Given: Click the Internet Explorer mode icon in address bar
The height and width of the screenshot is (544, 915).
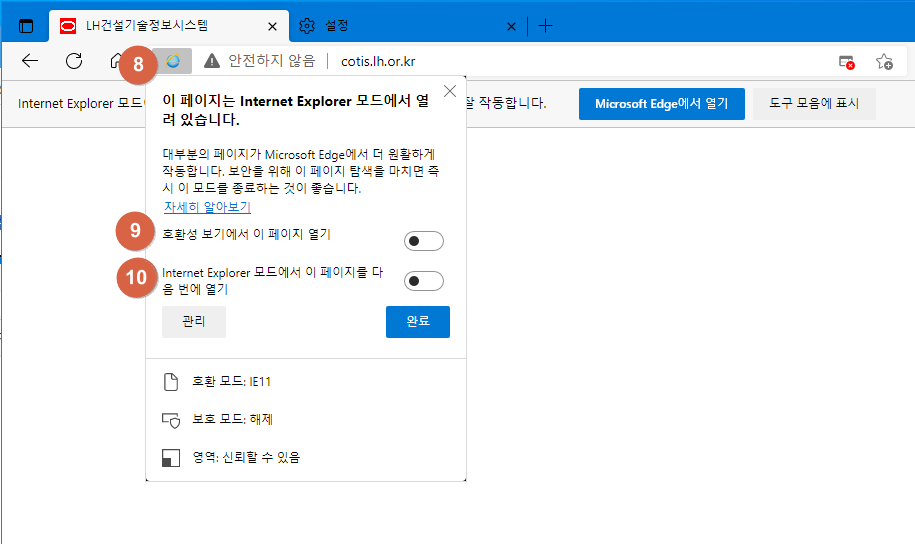Looking at the screenshot, I should coord(173,61).
